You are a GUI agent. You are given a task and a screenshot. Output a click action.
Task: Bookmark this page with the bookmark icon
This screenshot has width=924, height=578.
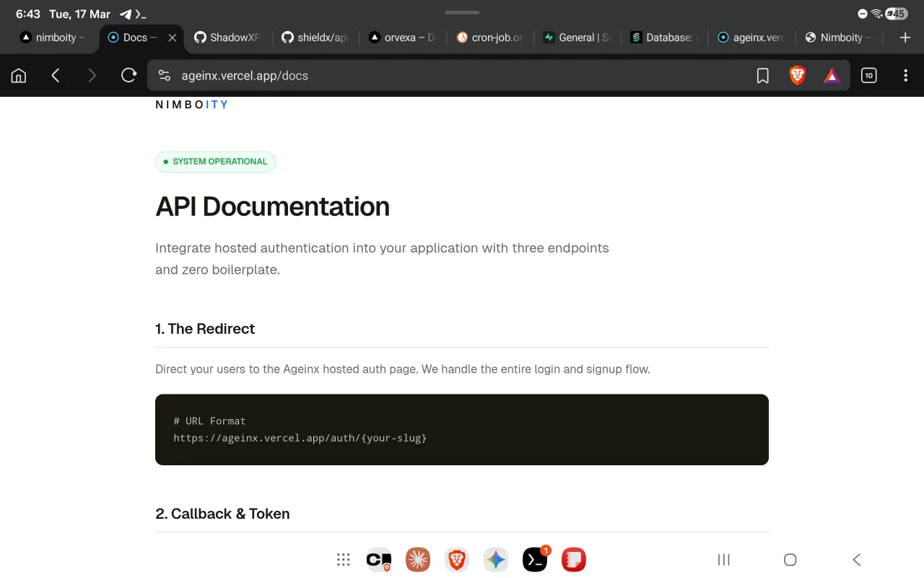click(x=763, y=76)
